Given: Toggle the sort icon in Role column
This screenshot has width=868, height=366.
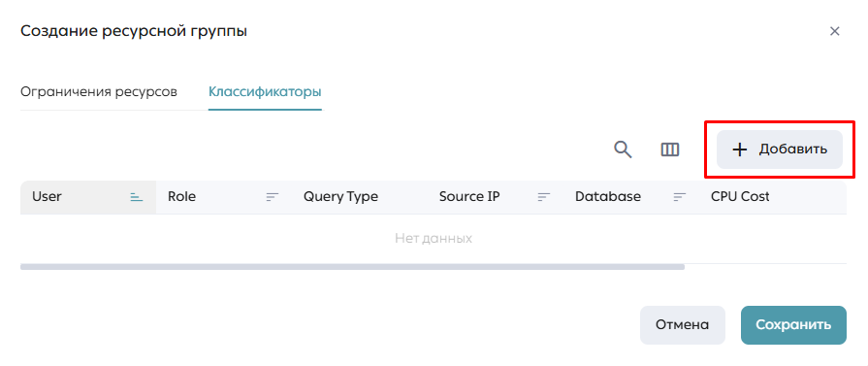Looking at the screenshot, I should (272, 197).
